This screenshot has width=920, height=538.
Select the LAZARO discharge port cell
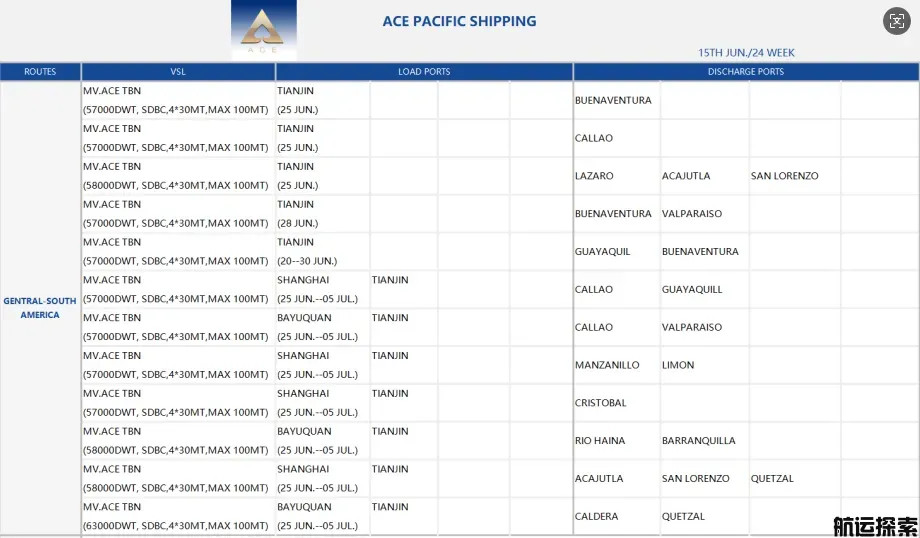coord(617,176)
